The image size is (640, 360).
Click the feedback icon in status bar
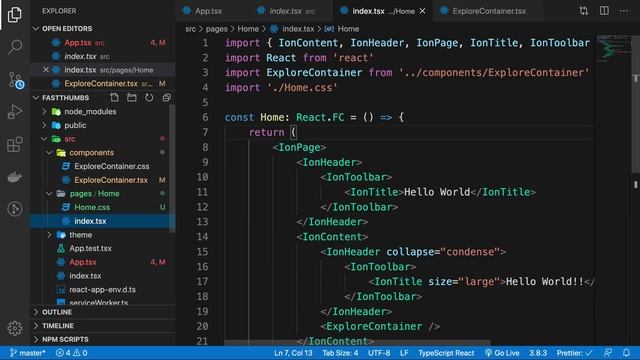point(608,353)
